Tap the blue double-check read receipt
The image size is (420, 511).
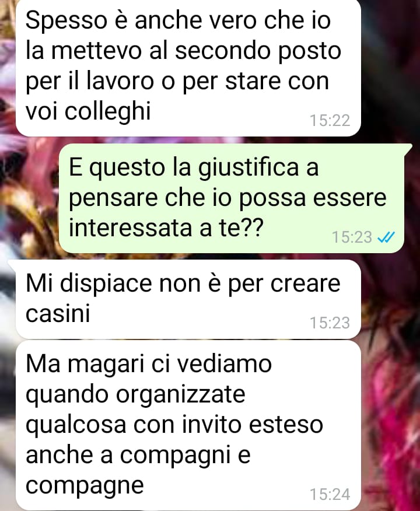point(386,237)
